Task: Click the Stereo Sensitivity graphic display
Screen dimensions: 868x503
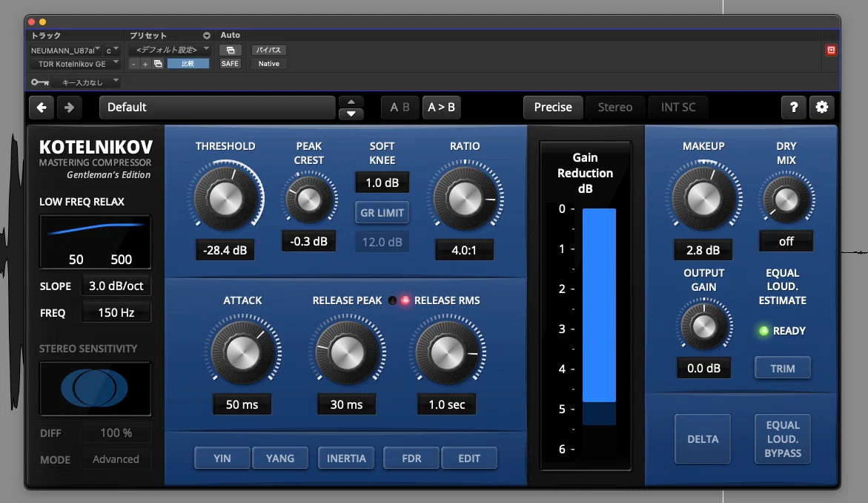Action: click(x=95, y=388)
